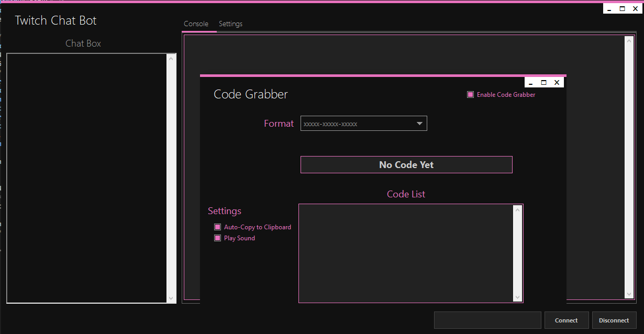Screen dimensions: 644x334
Task: Maximize the Code Grabber window
Action: click(543, 83)
